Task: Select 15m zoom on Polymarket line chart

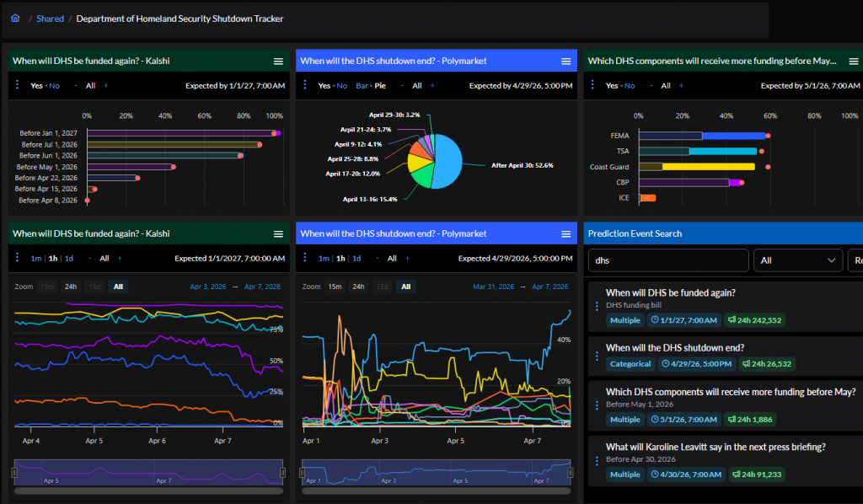Action: 335,287
